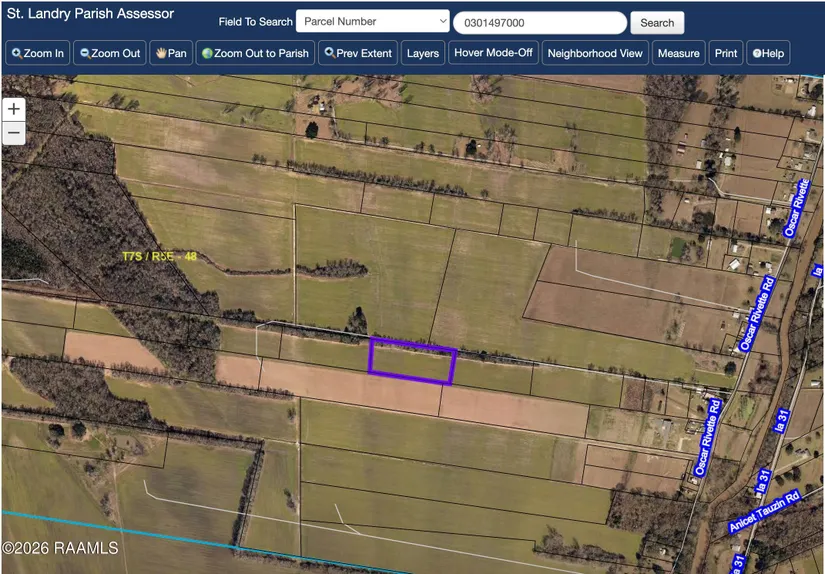Select the Zoom Out magnifier tool

tap(110, 53)
